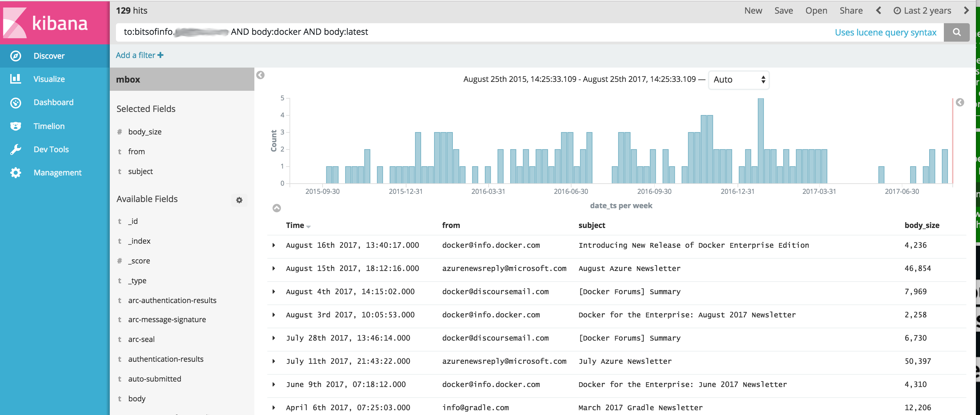The height and width of the screenshot is (415, 980).
Task: Click the plus icon next to Add a filter
Action: (x=161, y=55)
